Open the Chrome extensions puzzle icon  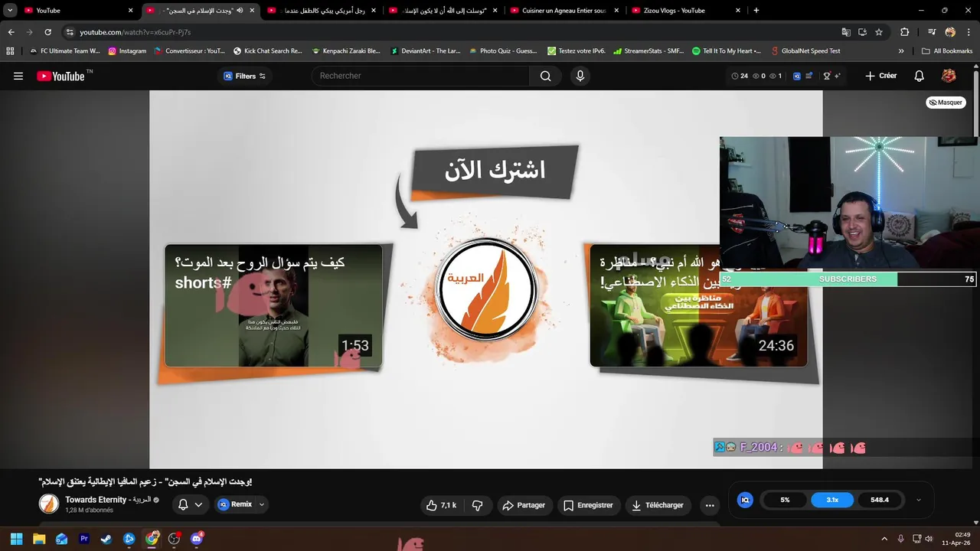[905, 32]
